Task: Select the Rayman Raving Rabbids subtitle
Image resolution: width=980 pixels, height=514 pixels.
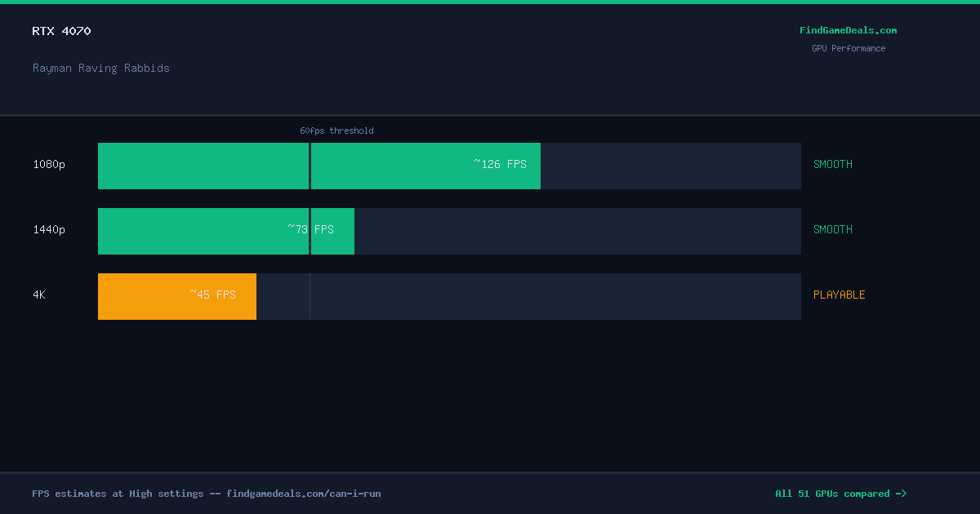Action: 101,68
